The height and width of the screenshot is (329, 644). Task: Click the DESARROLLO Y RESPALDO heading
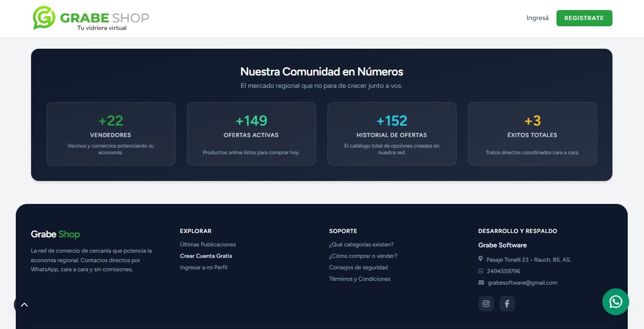point(518,231)
